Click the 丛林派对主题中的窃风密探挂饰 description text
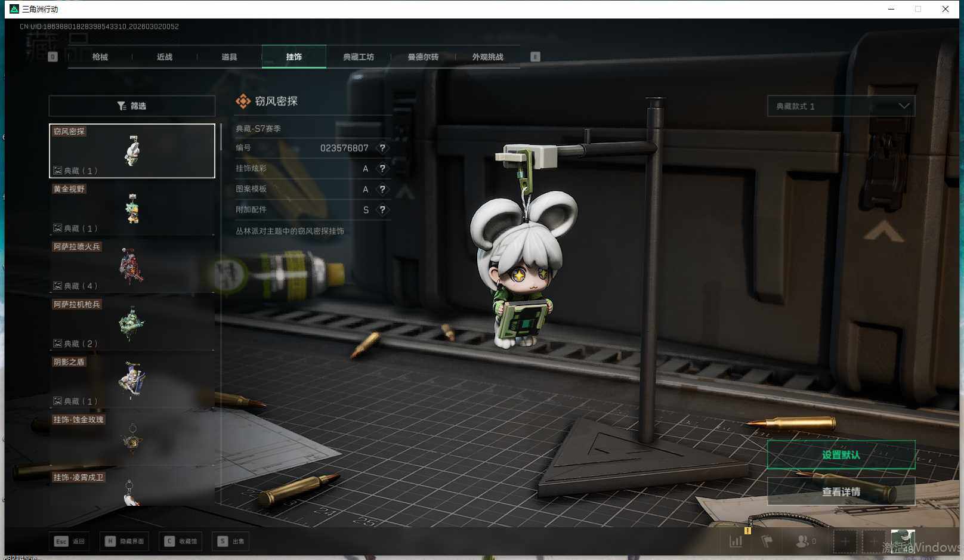 pos(290,231)
